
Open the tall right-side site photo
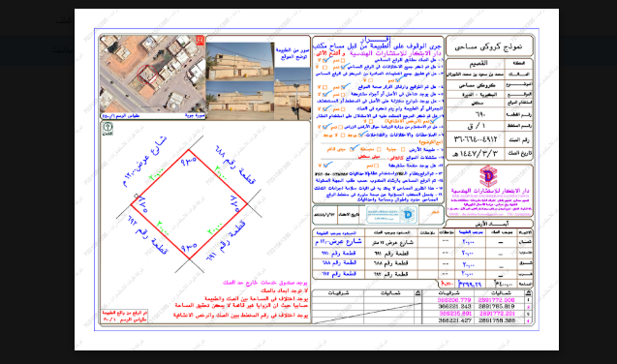click(293, 94)
